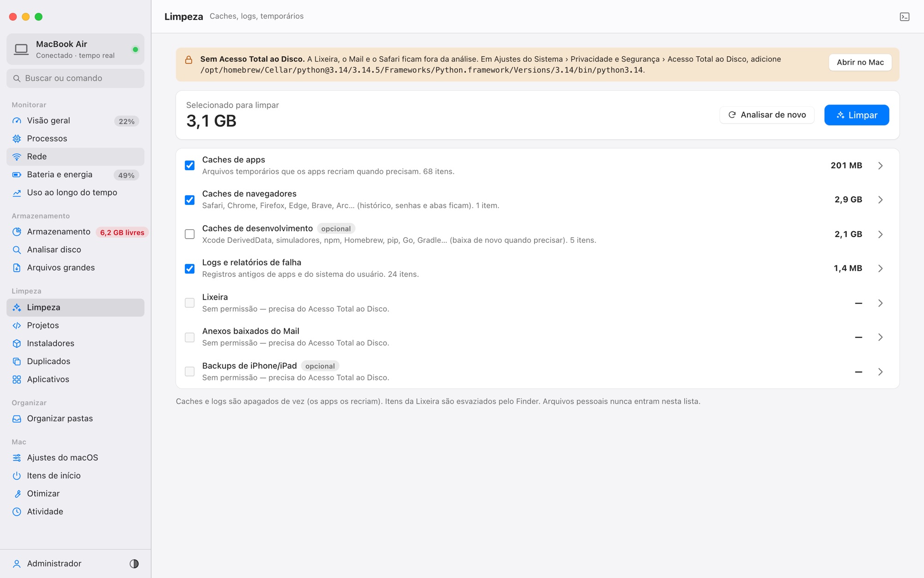
Task: Click the Processos chip icon
Action: tap(17, 139)
